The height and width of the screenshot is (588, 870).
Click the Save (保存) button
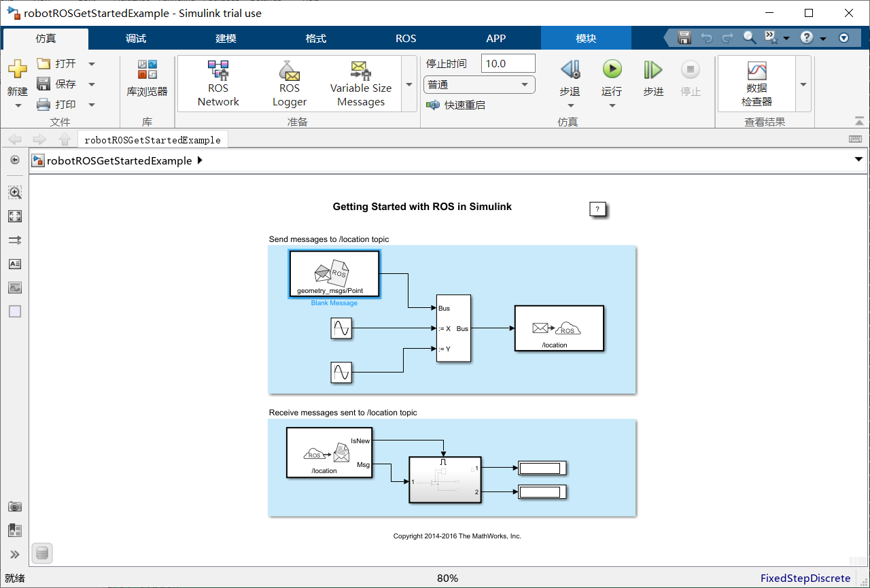click(x=56, y=84)
